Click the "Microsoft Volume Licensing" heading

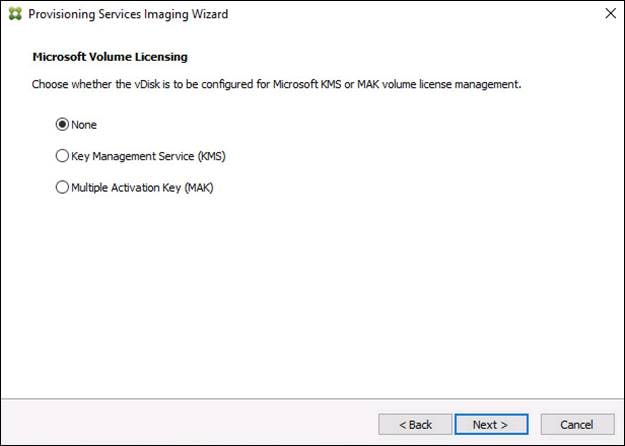point(110,57)
